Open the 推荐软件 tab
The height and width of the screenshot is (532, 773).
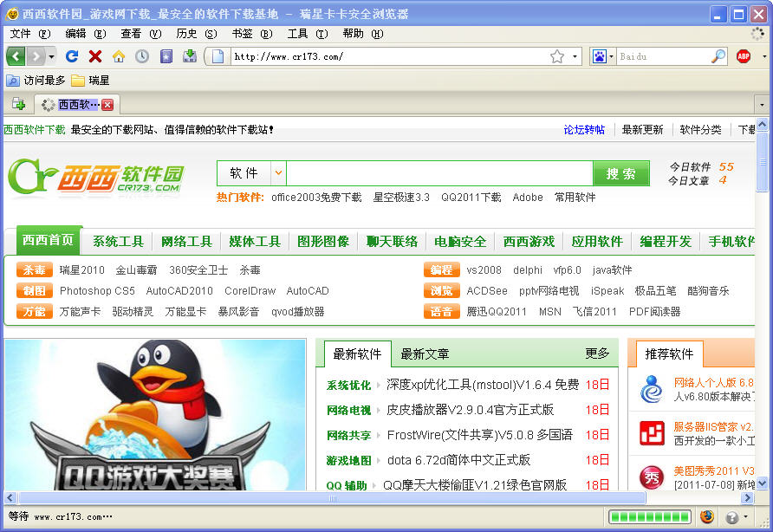[x=669, y=354]
